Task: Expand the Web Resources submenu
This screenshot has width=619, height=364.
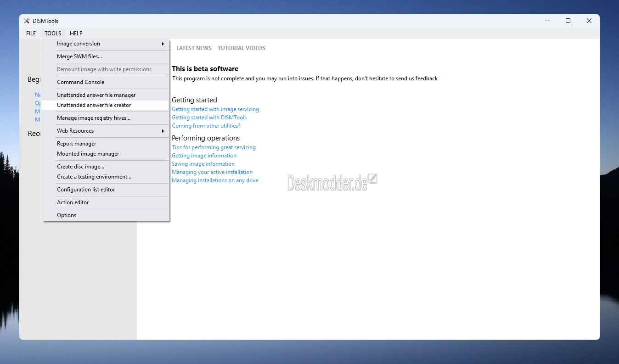Action: [x=106, y=131]
